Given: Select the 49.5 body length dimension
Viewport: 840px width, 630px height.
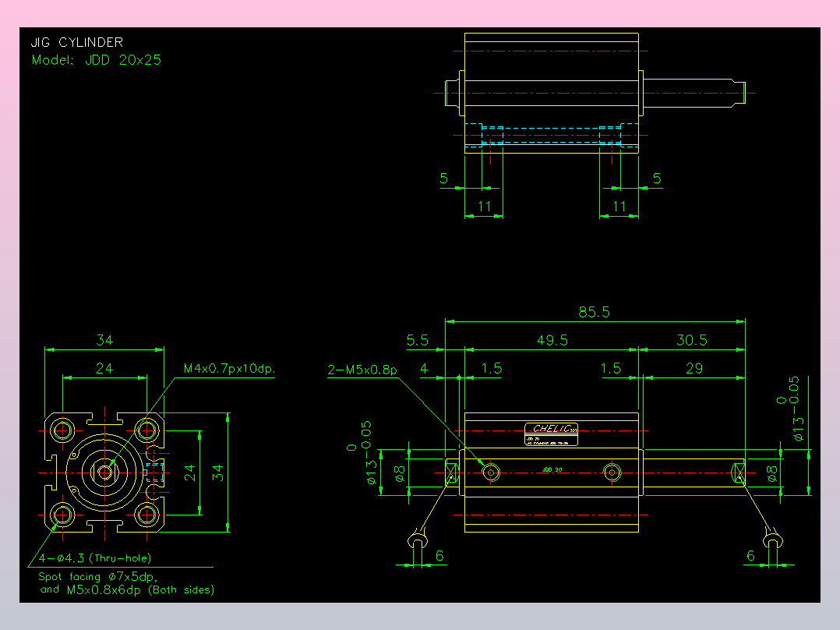Looking at the screenshot, I should coord(552,341).
